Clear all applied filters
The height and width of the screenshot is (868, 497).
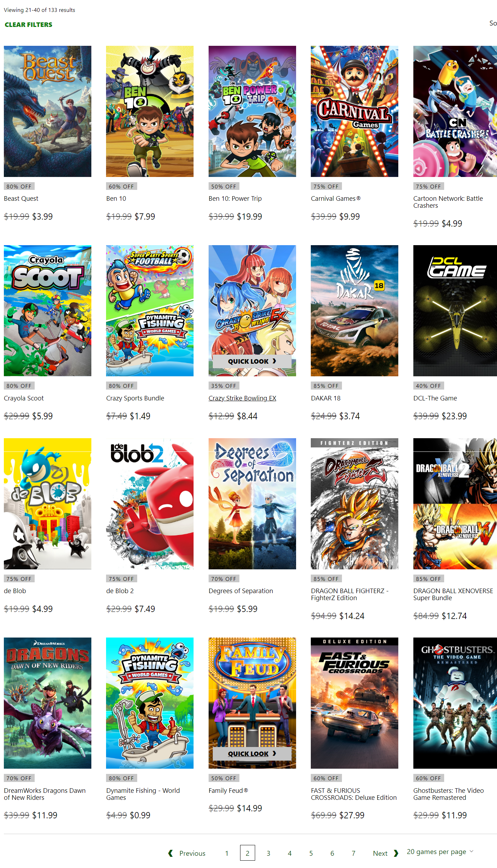(x=28, y=24)
